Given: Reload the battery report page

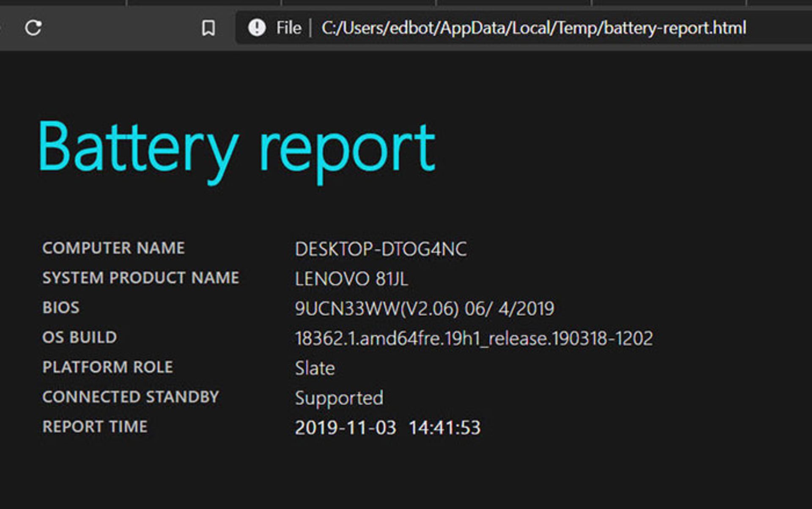Looking at the screenshot, I should tap(33, 28).
